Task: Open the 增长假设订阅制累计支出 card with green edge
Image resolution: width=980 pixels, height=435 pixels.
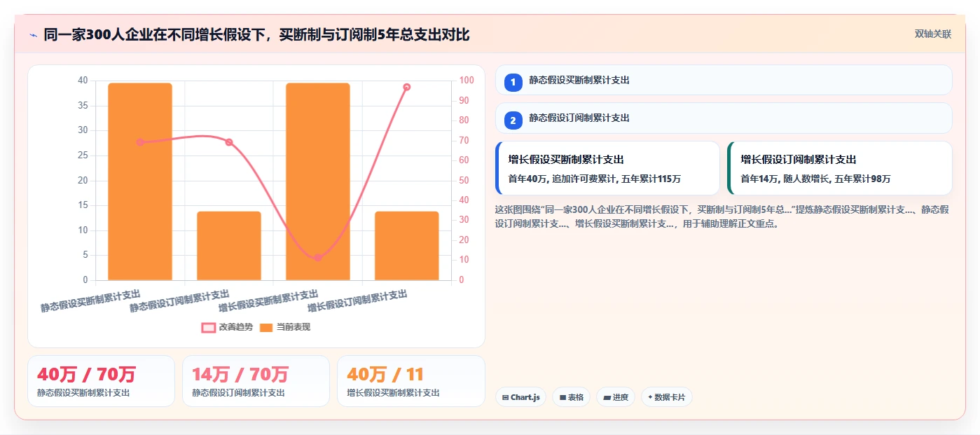Action: [839, 168]
